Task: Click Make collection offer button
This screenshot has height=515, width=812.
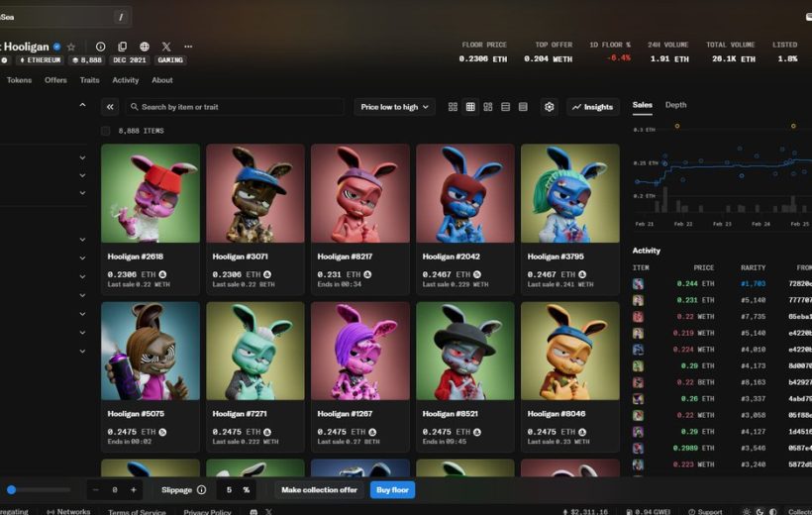Action: pos(319,489)
